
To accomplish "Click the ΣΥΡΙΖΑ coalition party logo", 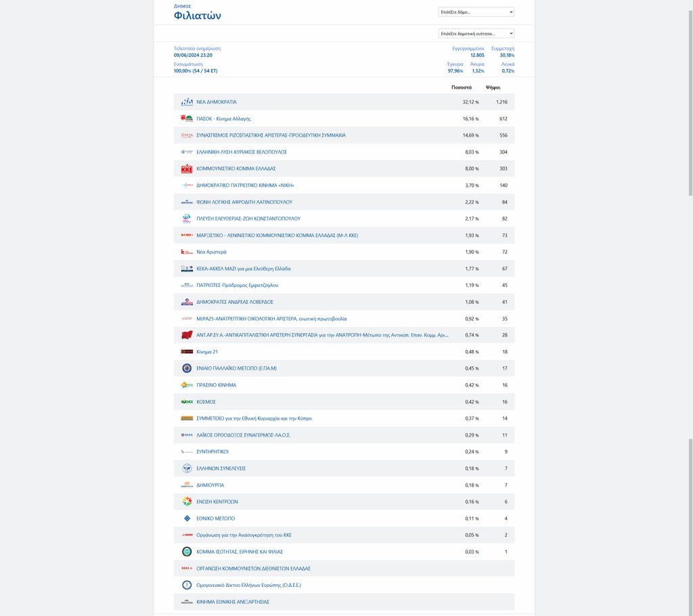I will (187, 135).
